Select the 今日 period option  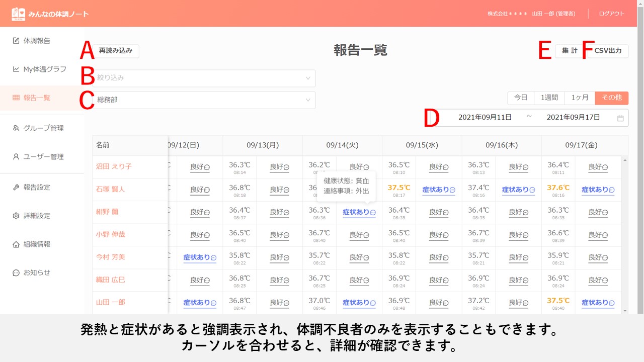[x=521, y=98]
